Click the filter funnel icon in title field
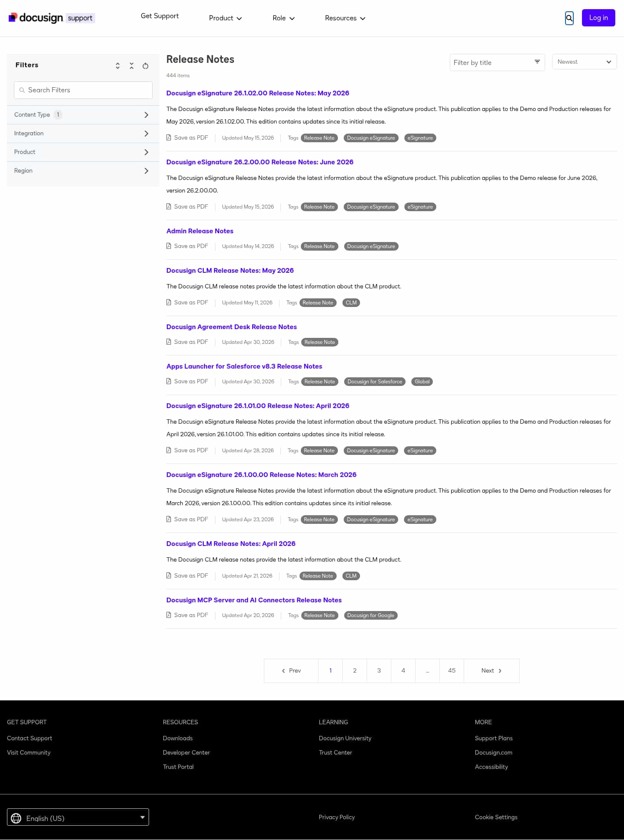This screenshot has width=624, height=840. click(x=537, y=62)
